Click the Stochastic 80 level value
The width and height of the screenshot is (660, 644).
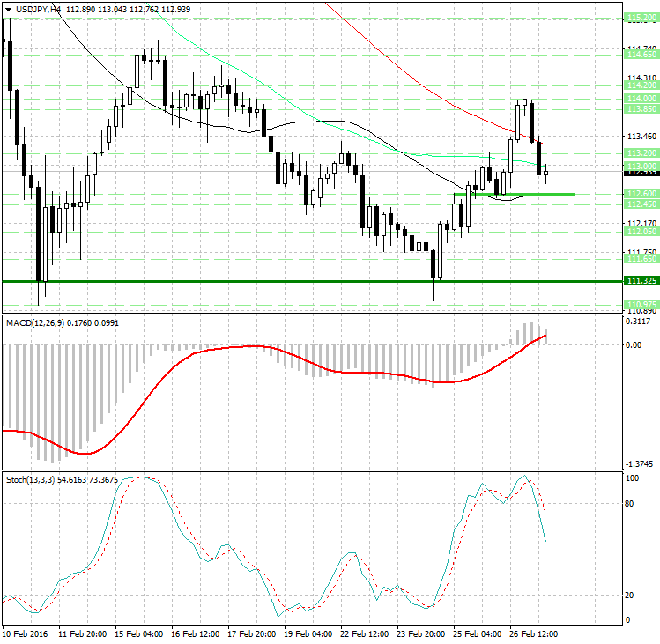629,505
